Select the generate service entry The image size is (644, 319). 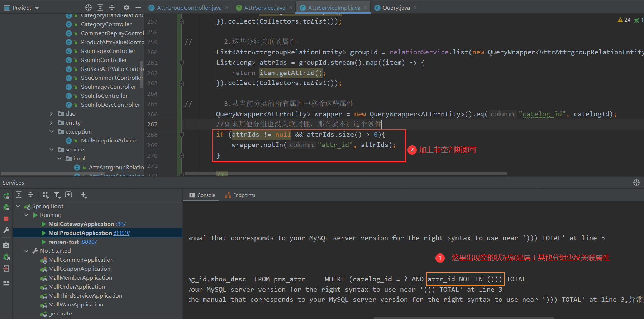[x=60, y=313]
